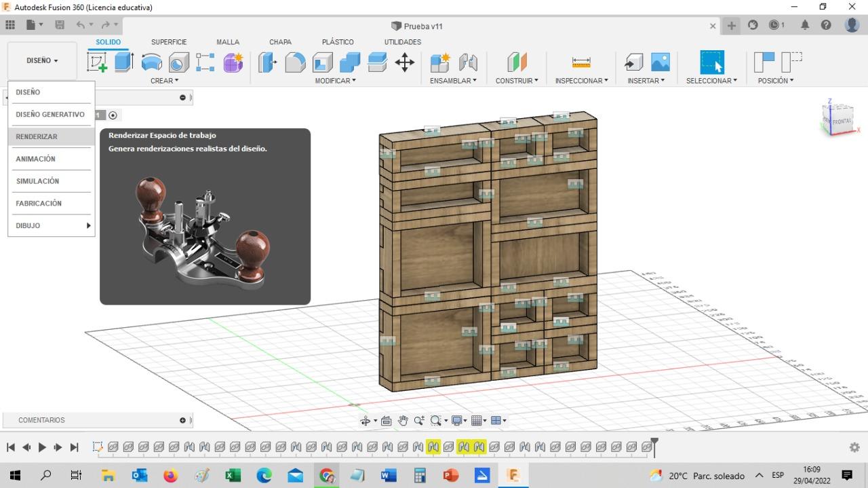Click the ViewCube Frontal face
868x488 pixels.
[842, 121]
